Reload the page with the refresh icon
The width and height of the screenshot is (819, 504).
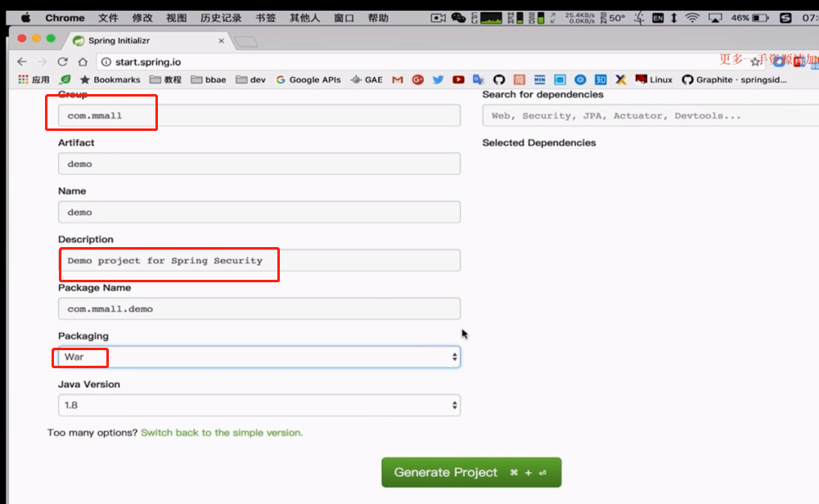(62, 61)
